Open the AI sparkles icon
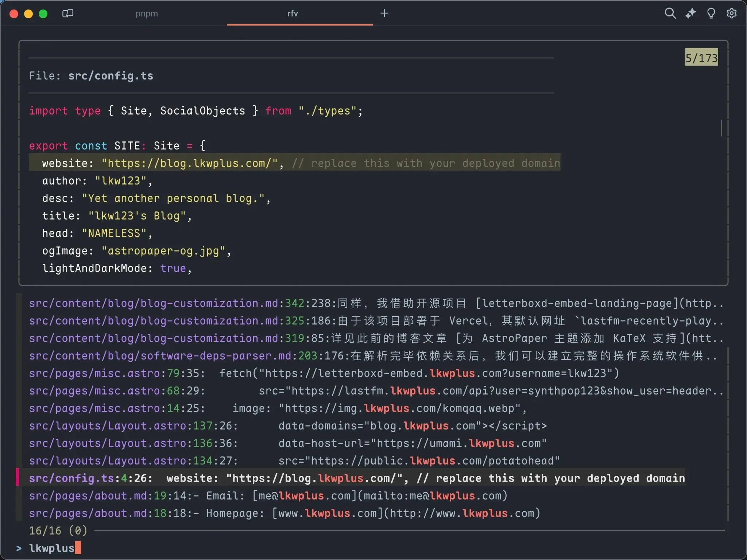747x560 pixels. point(690,13)
